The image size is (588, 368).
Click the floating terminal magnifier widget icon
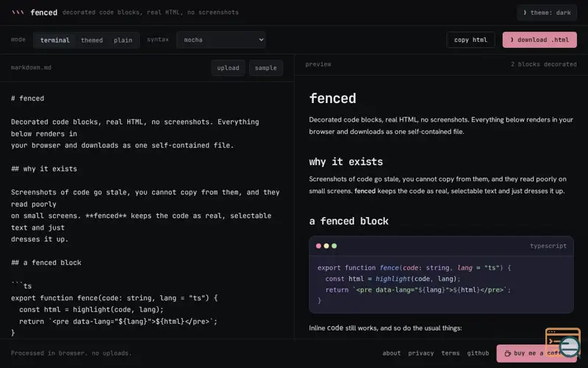point(562,342)
